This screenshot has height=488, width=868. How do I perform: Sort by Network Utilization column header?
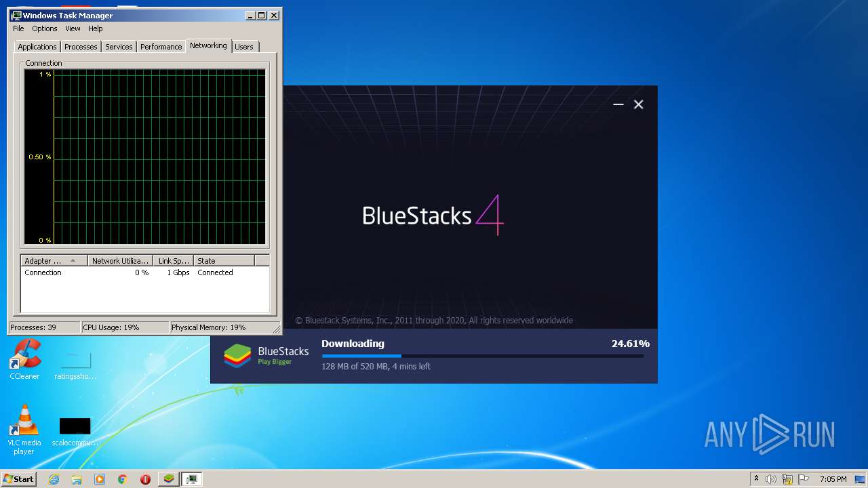(120, 260)
